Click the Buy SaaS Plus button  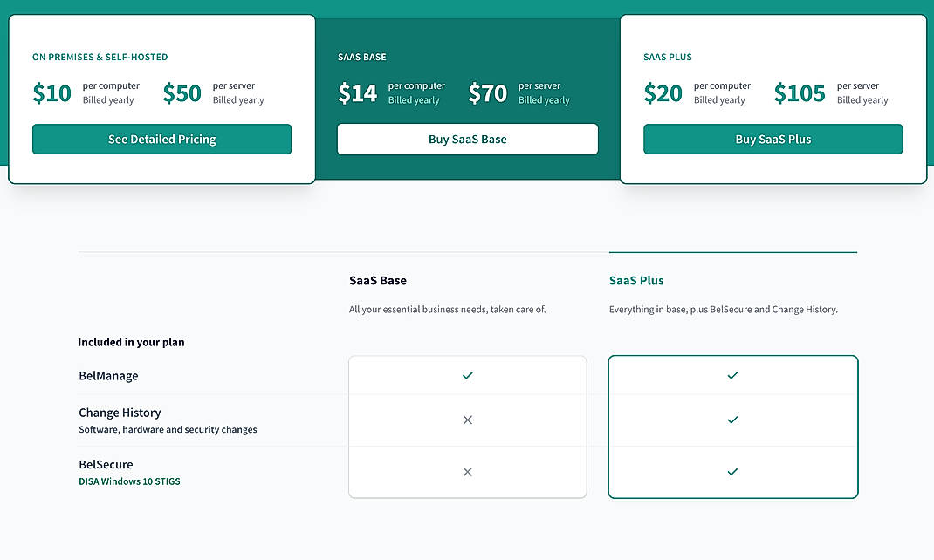773,139
